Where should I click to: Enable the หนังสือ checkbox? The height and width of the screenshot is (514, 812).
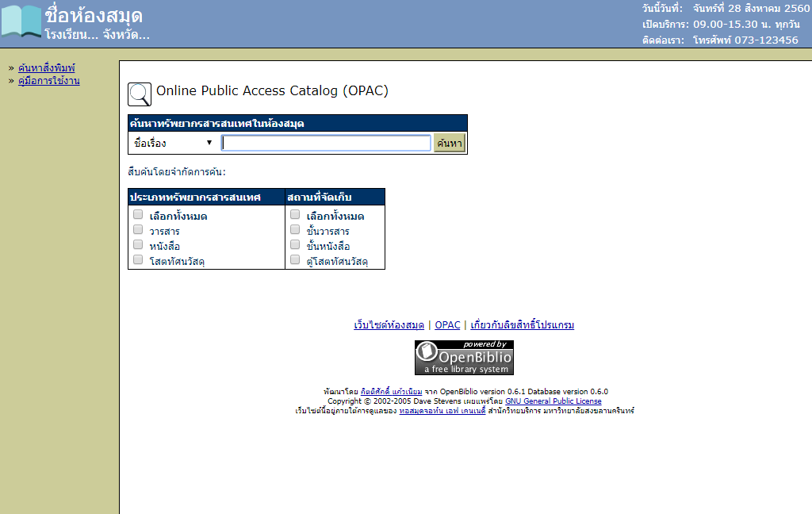138,244
